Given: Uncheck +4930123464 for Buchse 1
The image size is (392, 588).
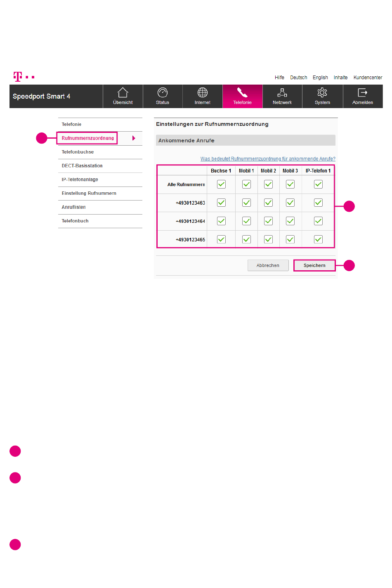Looking at the screenshot, I should tap(222, 221).
